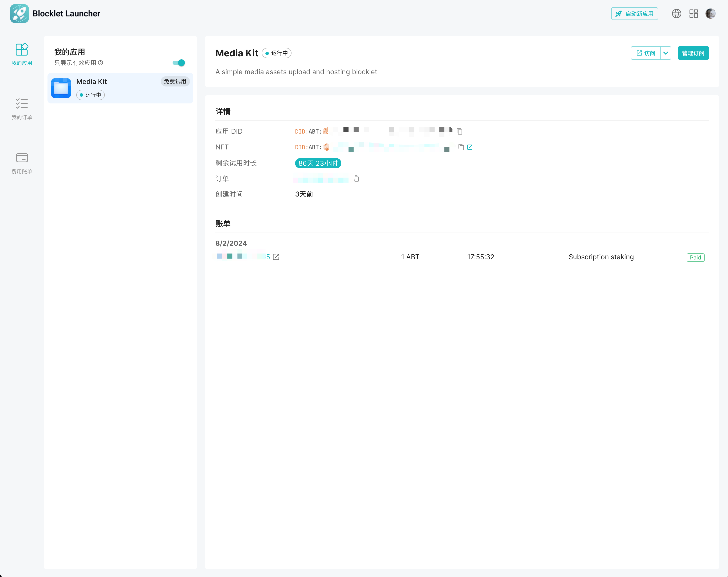Switch to 我的应用 sidebar tab

tap(22, 54)
